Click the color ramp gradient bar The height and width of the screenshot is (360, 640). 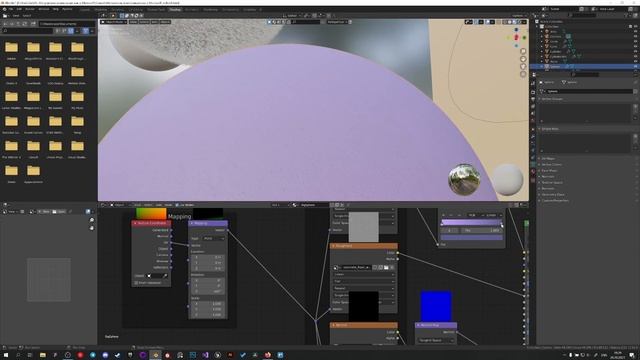[471, 222]
